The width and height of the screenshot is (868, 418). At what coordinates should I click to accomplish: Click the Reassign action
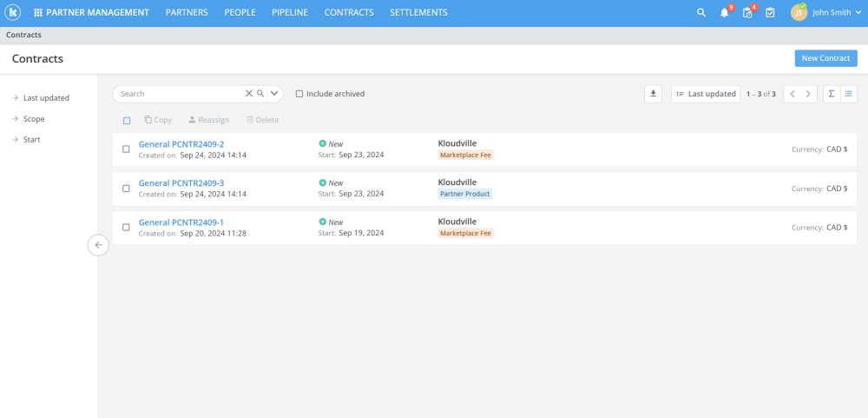pyautogui.click(x=208, y=120)
